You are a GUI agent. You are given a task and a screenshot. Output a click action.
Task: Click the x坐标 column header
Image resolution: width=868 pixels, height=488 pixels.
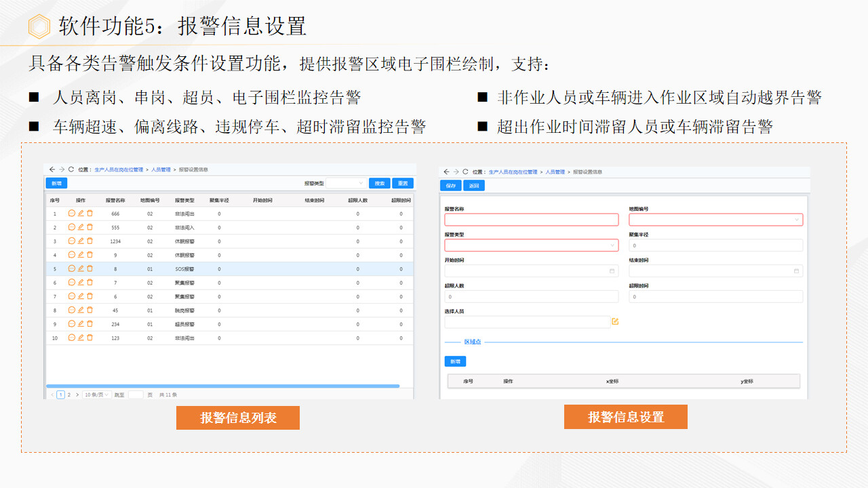tap(612, 381)
